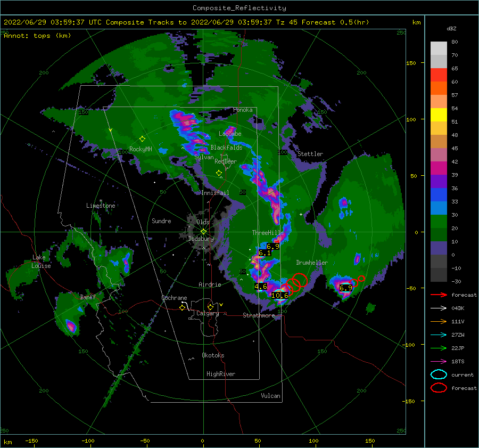Click the 6.1 storm top label
Screen dimensions: 479x448
pos(265,253)
